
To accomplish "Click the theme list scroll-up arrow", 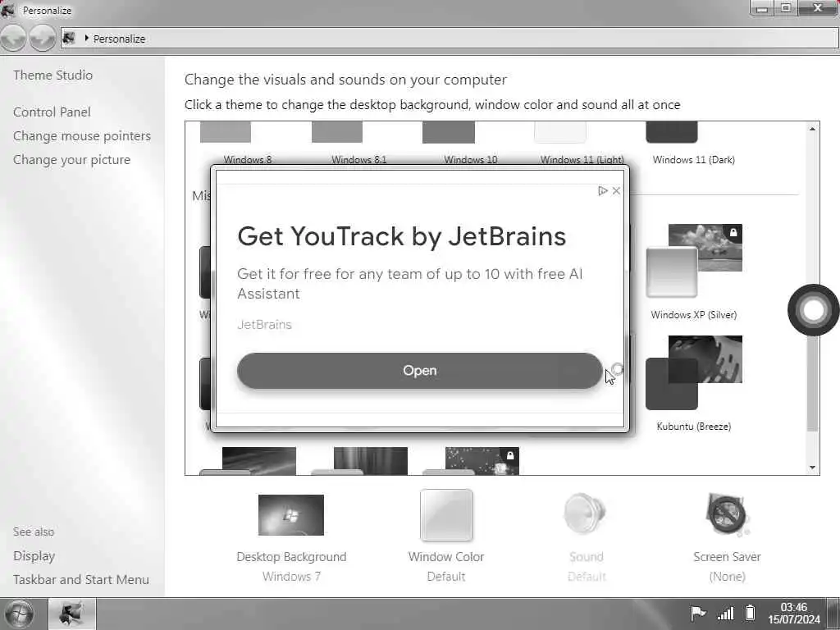I will 812,129.
